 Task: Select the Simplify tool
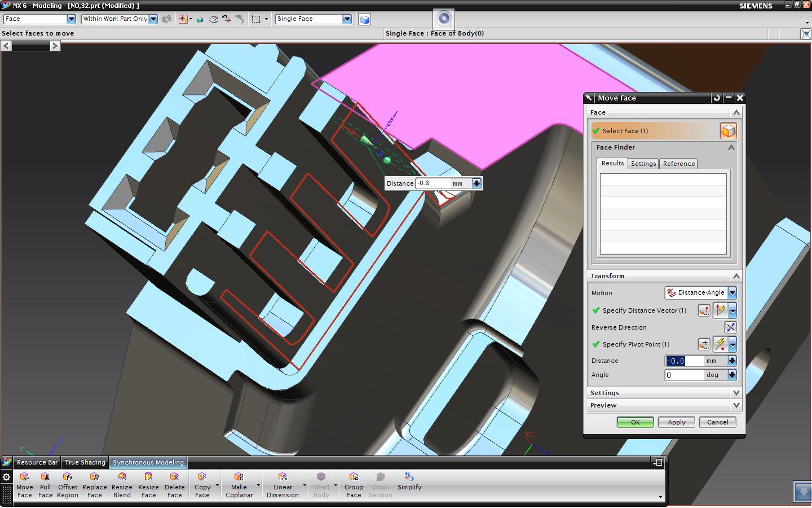pos(409,485)
